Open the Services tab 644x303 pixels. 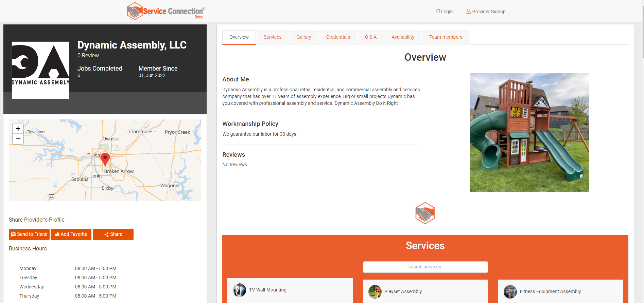(x=273, y=37)
